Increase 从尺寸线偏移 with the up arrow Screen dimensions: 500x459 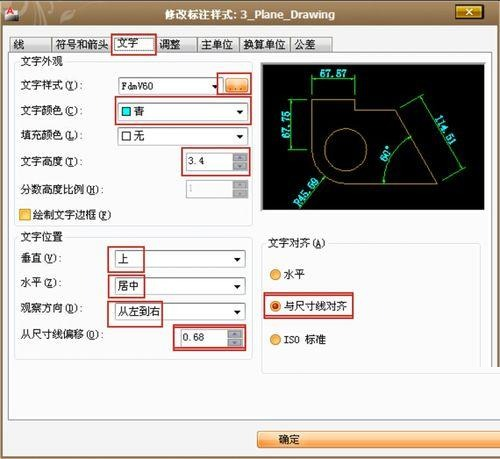[235, 334]
